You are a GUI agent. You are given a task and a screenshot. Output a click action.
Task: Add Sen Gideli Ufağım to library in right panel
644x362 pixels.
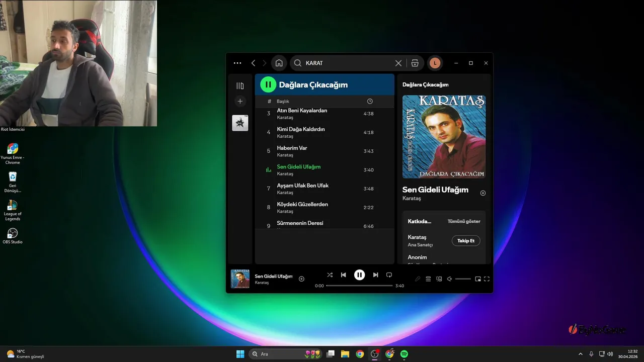483,193
